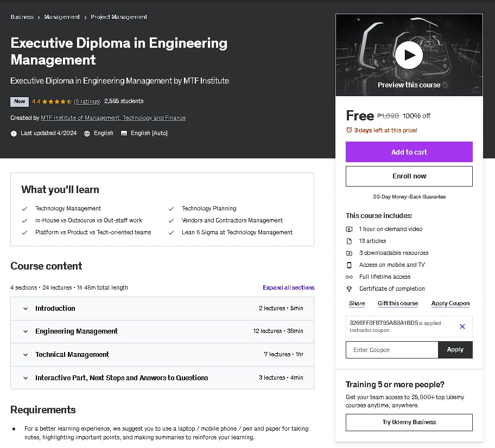Screen dimensions: 495x448
Task: Add the course to cart
Action: click(x=409, y=152)
